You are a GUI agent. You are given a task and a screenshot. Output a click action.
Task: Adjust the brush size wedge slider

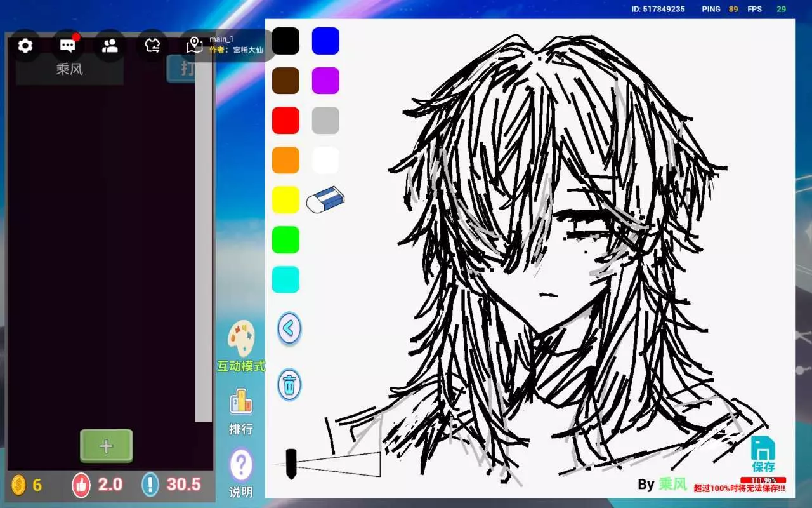[327, 464]
